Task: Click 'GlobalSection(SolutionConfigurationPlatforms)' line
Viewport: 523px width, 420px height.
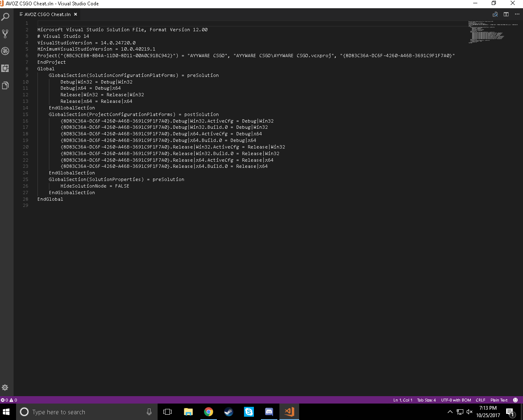Action: [134, 75]
